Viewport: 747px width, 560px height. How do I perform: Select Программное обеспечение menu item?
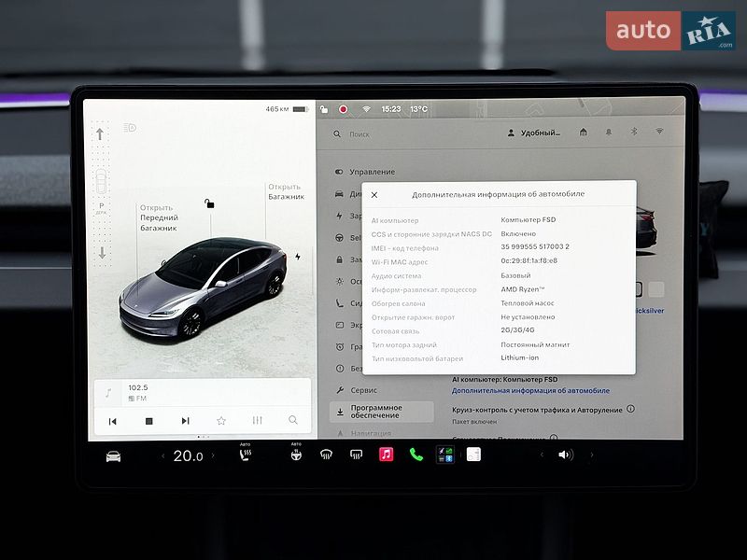(381, 412)
